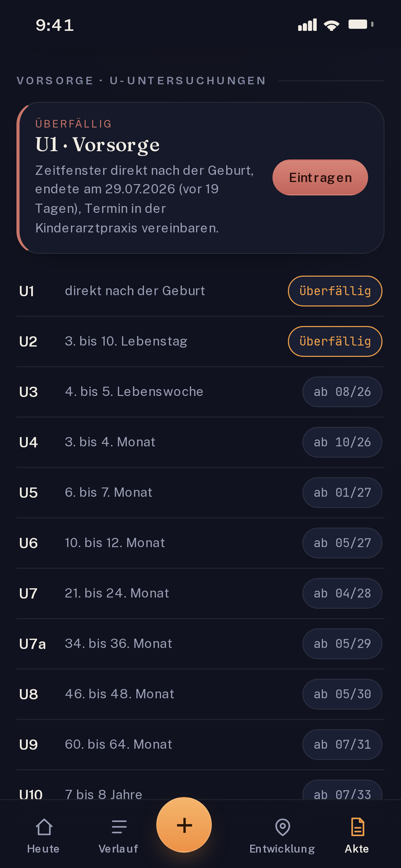Screen dimensions: 401x868
Task: Click the Eintragen button
Action: (x=320, y=177)
